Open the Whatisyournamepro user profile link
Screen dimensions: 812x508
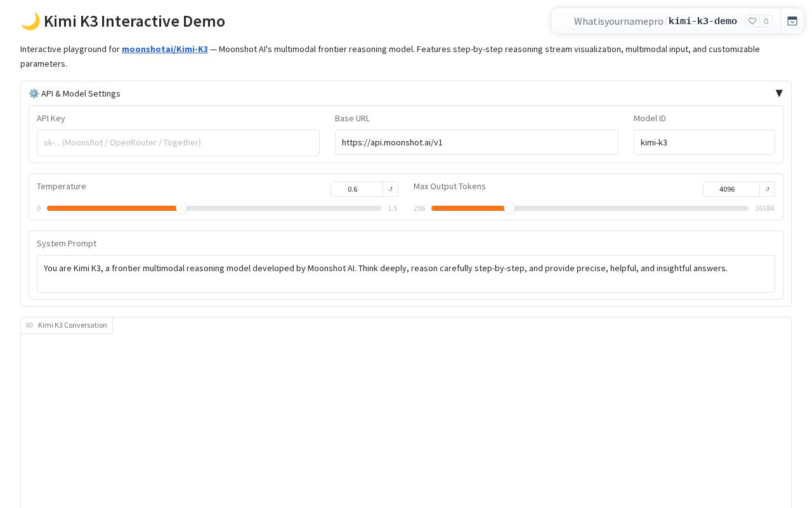[x=619, y=21]
